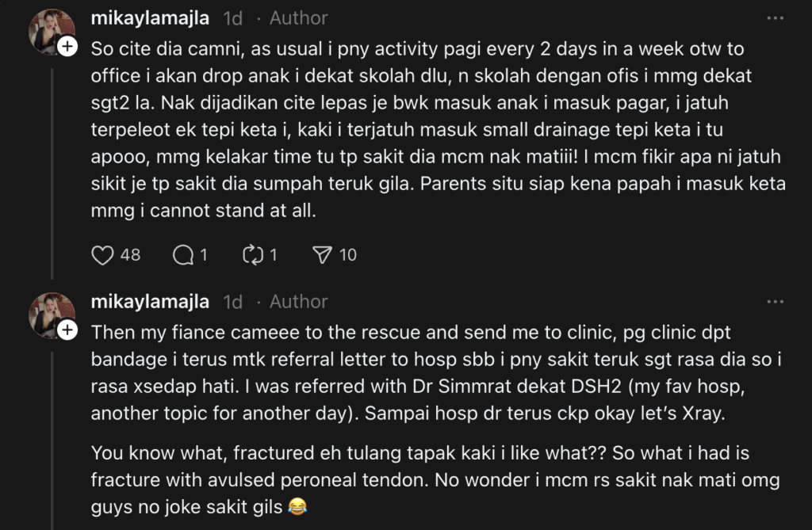Click the 1d timestamp on the second post
The width and height of the screenshot is (812, 530).
[233, 301]
